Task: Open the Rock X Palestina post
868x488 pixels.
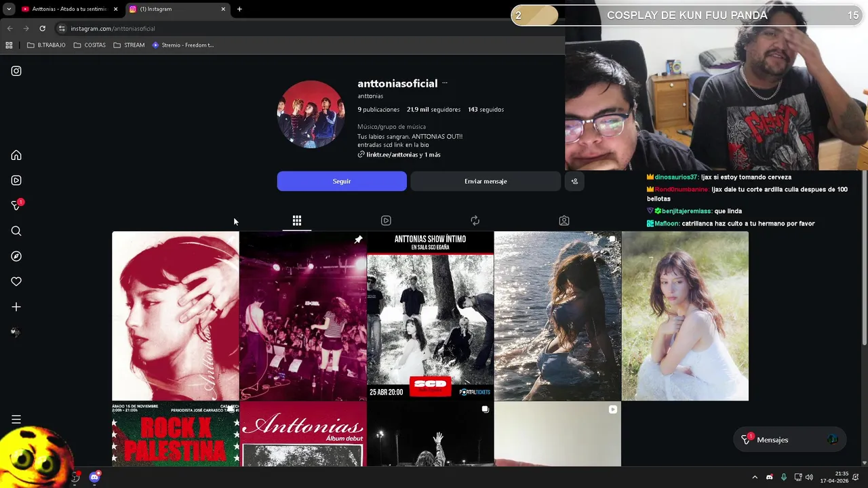Action: [x=176, y=434]
